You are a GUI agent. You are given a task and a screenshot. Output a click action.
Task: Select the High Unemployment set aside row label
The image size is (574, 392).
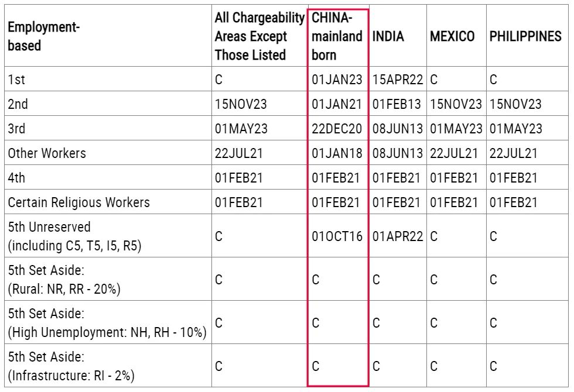[x=107, y=323]
